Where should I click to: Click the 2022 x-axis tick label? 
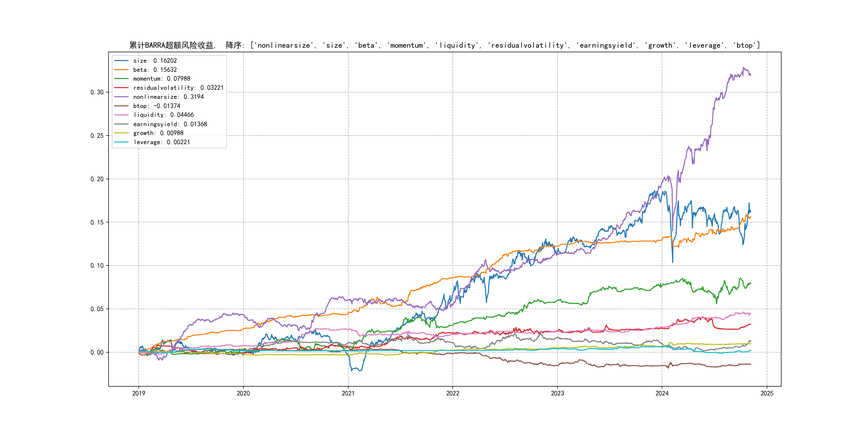452,393
